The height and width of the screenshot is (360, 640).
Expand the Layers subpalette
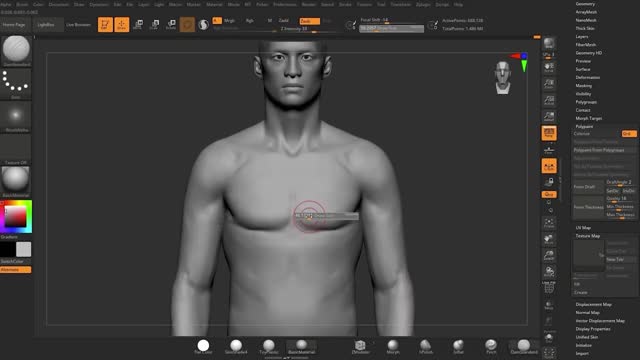pyautogui.click(x=582, y=37)
